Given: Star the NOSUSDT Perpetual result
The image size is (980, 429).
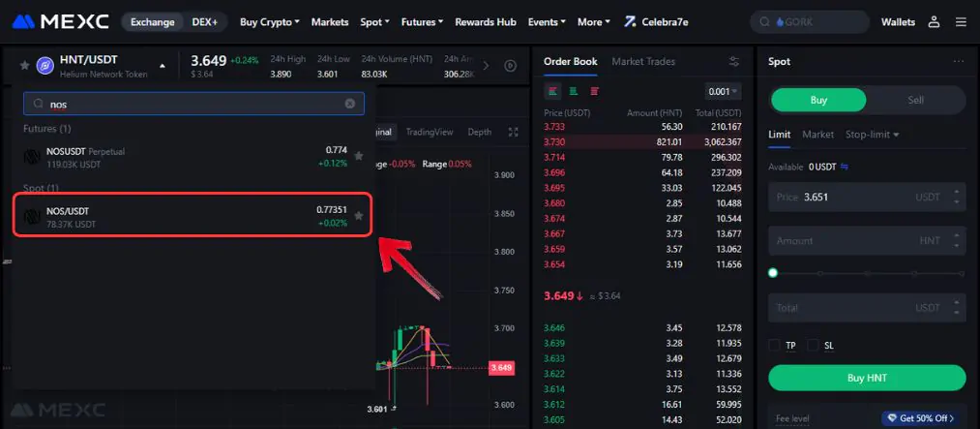Looking at the screenshot, I should point(359,156).
